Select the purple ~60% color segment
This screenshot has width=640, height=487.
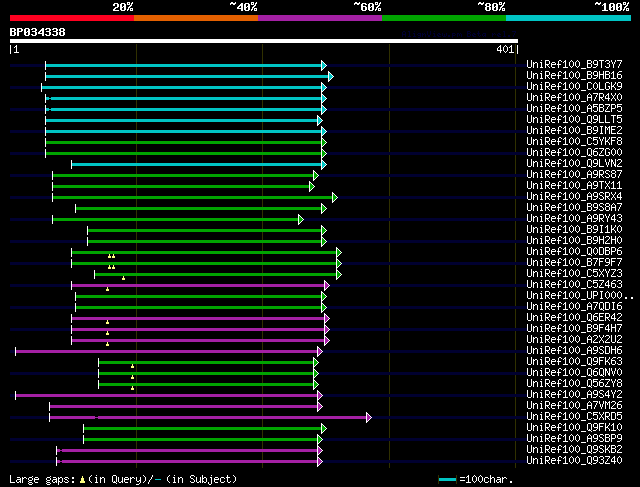click(320, 18)
